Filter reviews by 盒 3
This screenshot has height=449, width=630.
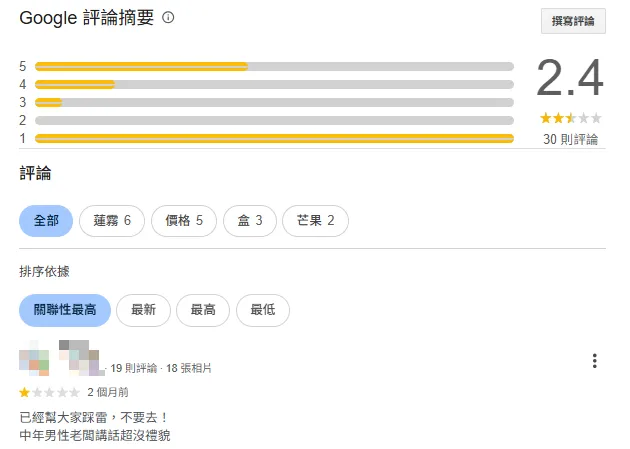[250, 220]
